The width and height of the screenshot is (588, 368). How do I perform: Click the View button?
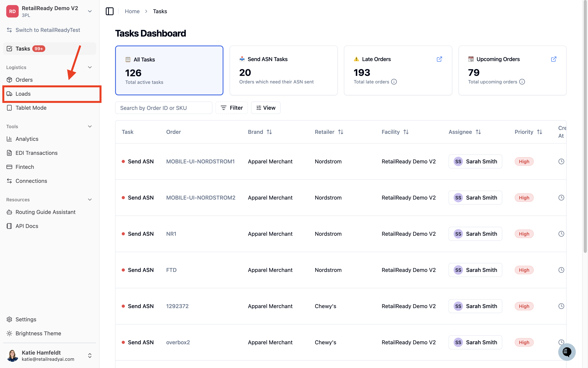(266, 108)
